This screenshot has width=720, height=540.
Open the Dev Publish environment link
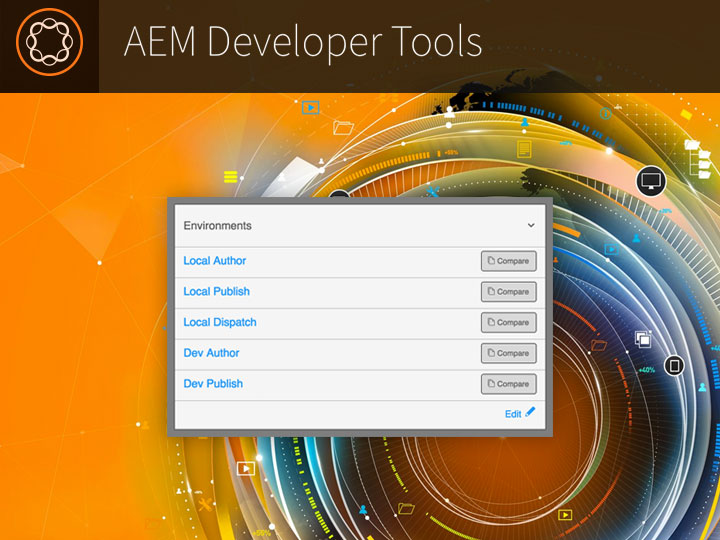click(213, 384)
